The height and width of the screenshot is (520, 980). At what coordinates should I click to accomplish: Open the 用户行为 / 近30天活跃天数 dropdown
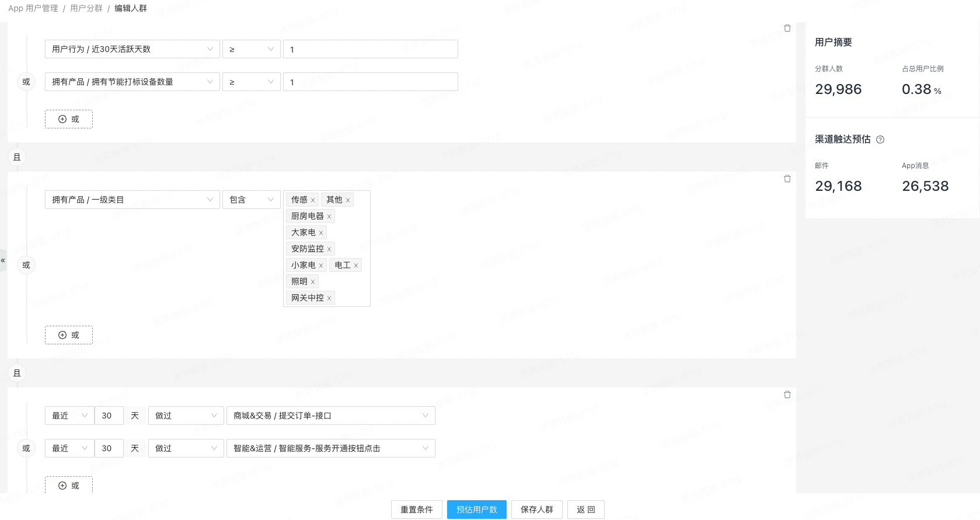click(132, 49)
